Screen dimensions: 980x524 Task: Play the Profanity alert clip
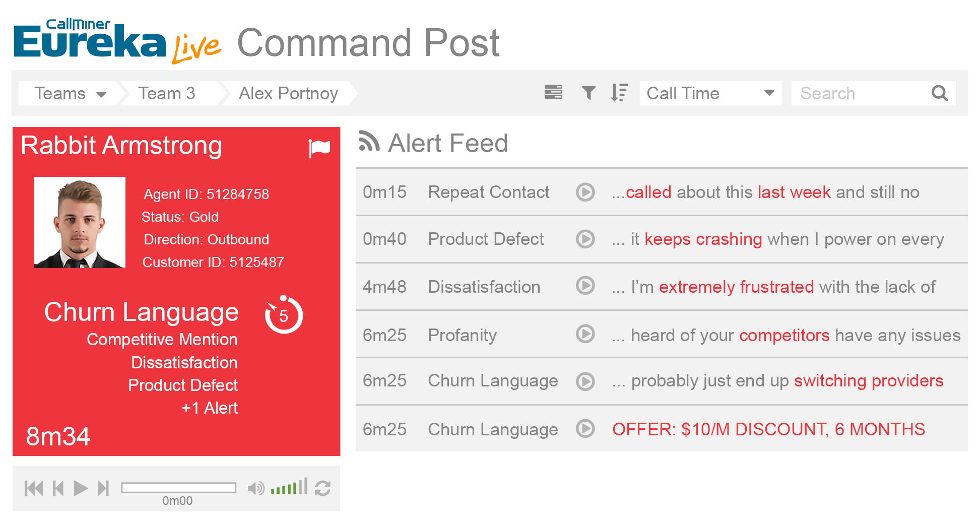click(585, 334)
